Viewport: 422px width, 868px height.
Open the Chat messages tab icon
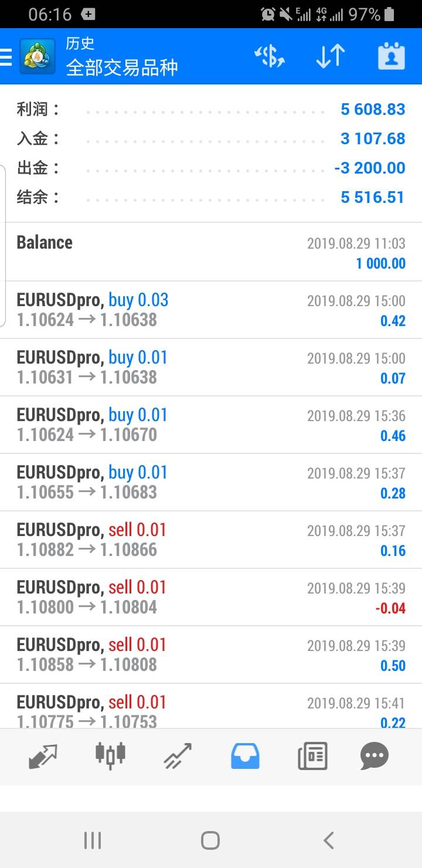pos(375,756)
